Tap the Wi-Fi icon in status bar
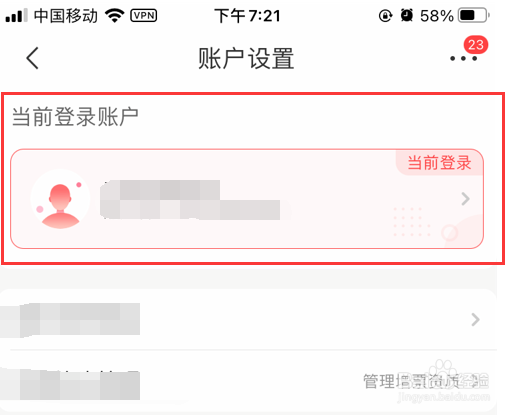The width and height of the screenshot is (519, 415). coord(115,15)
